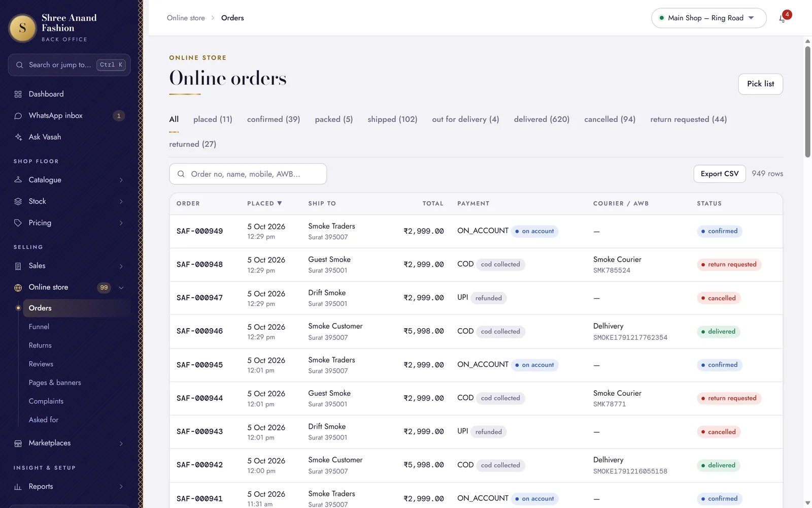Image resolution: width=812 pixels, height=508 pixels.
Task: Click the magnifier icon in order search
Action: pyautogui.click(x=181, y=174)
